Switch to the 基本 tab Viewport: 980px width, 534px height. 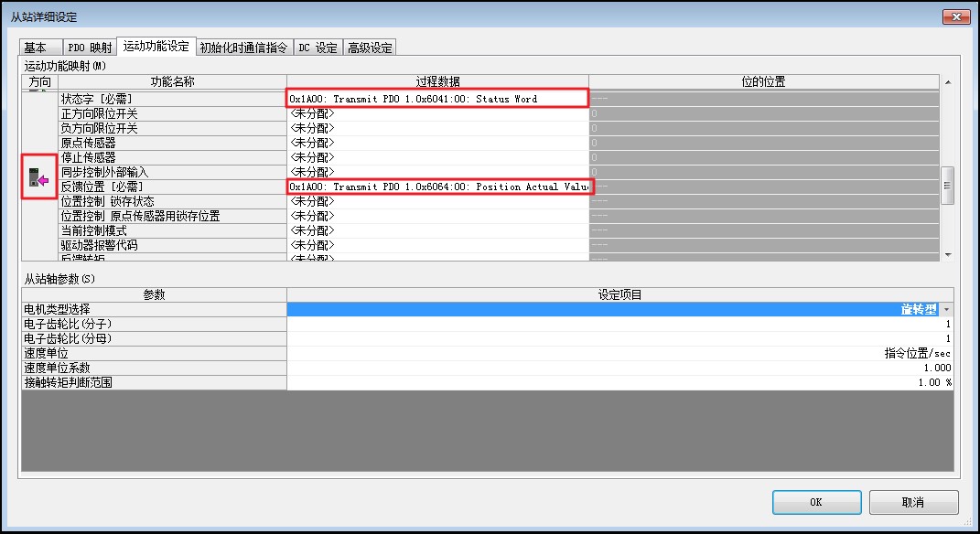[x=36, y=48]
